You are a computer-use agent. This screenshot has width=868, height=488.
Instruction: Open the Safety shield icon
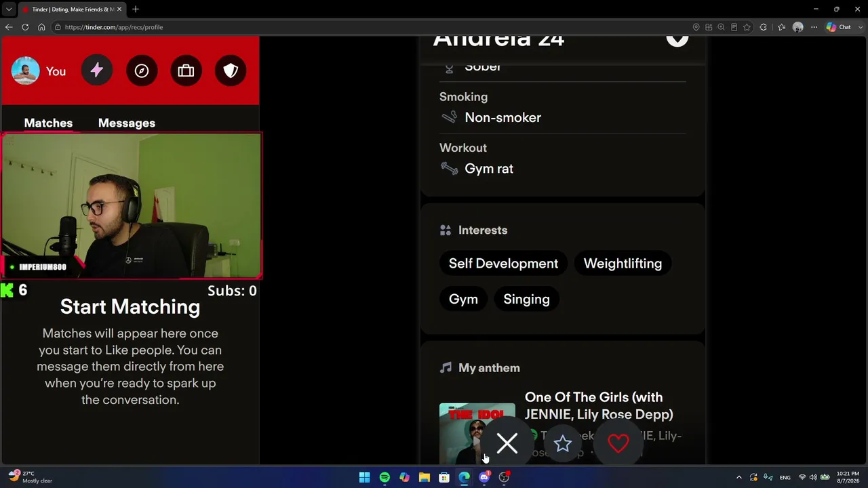231,70
